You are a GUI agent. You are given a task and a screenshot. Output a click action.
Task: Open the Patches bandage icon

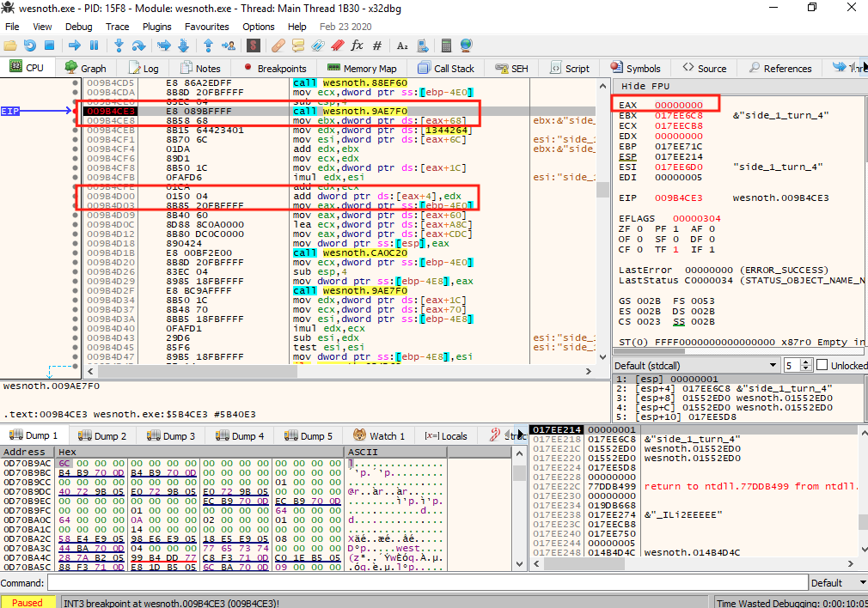coord(278,46)
